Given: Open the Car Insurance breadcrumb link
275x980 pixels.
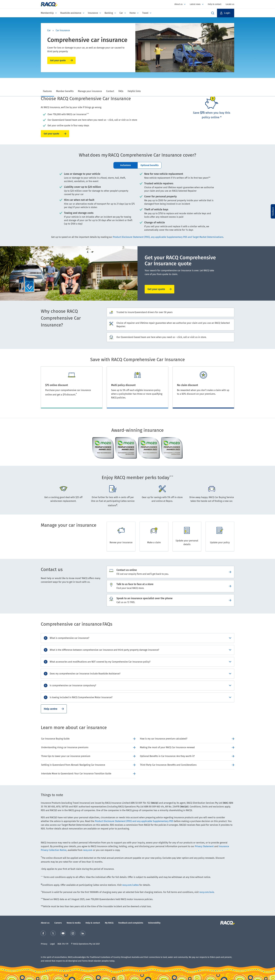Looking at the screenshot, I should (x=63, y=30).
